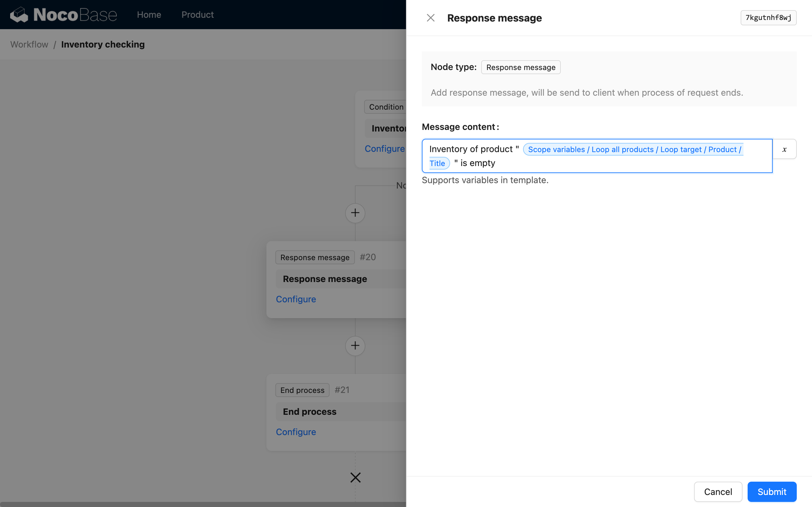This screenshot has width=812, height=507.
Task: Click the plus icon below the Response message node
Action: [x=355, y=345]
